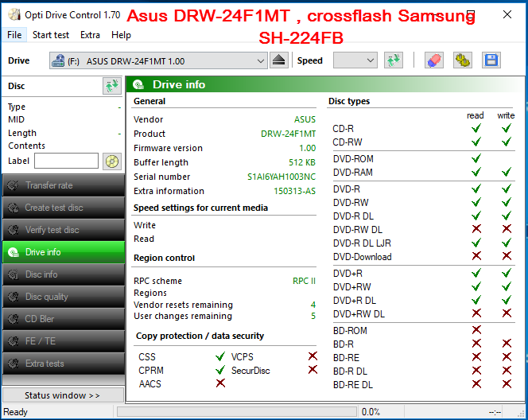This screenshot has height=420, width=528.
Task: Click the VCPS unsupported cross mark
Action: (x=313, y=356)
